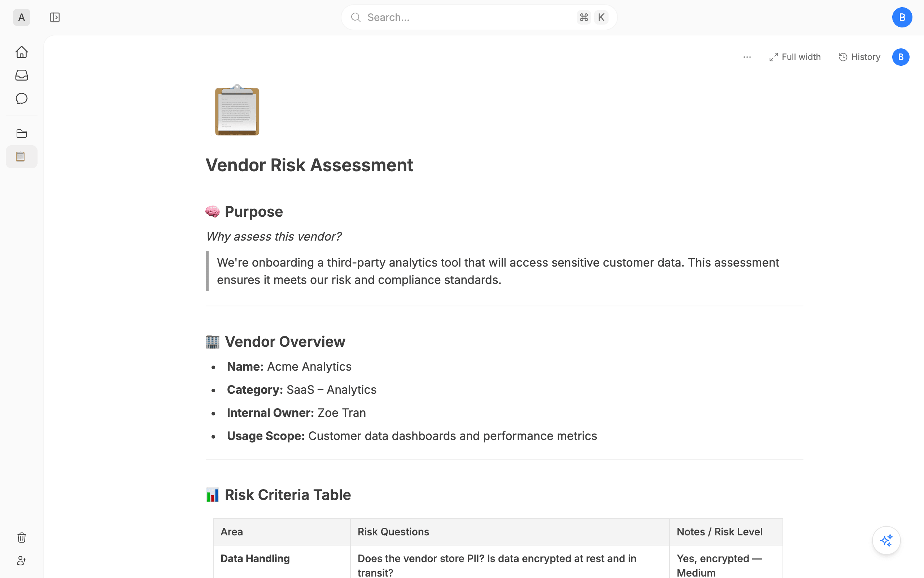Open the AI sparkle assistant button
This screenshot has width=924, height=578.
[886, 540]
